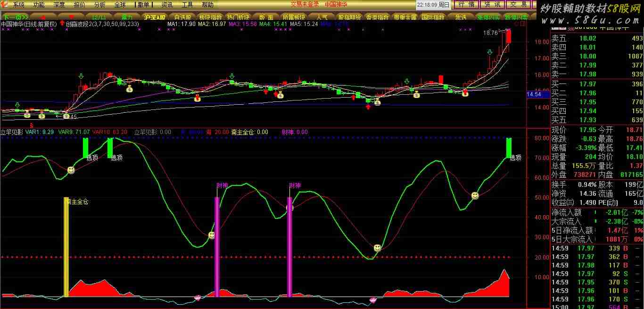Screen dimensions: 644x309
Task: Click the red up-arrow beside 创赢波段2 indicator
Action: click(x=62, y=24)
